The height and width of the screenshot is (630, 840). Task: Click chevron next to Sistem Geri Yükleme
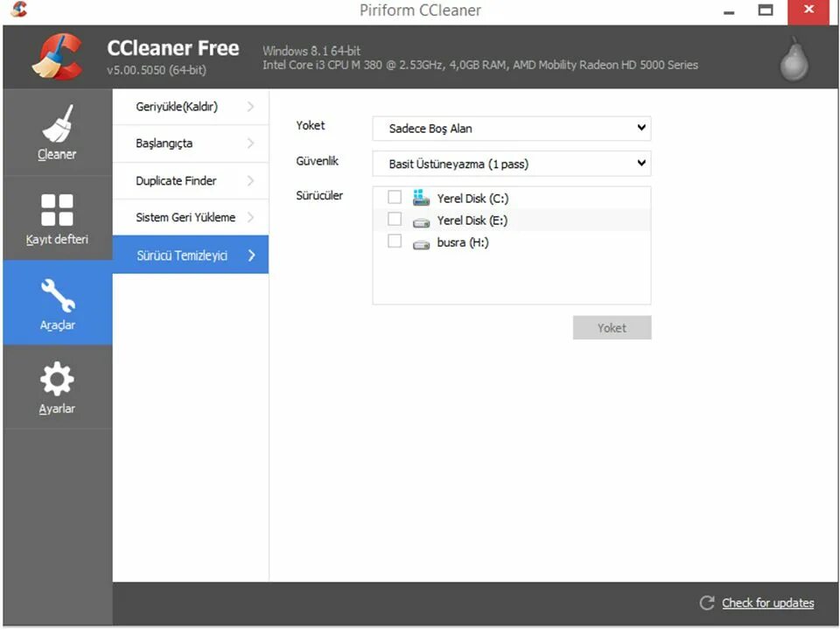251,217
